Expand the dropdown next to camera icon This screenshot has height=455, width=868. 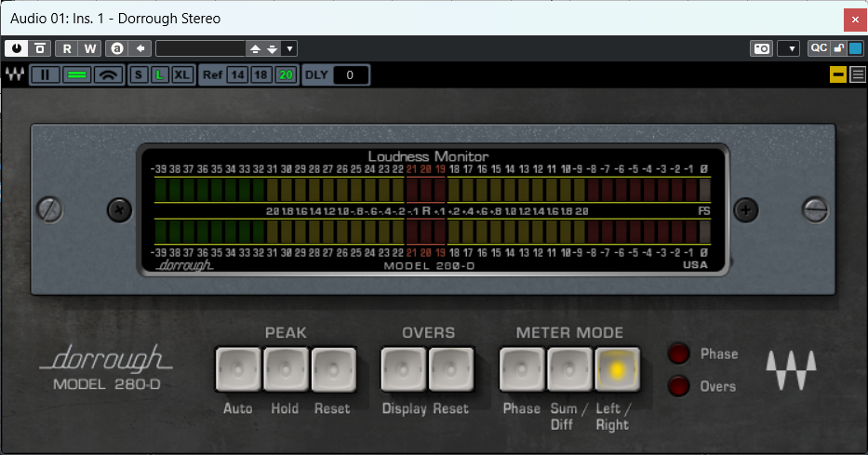tap(789, 48)
